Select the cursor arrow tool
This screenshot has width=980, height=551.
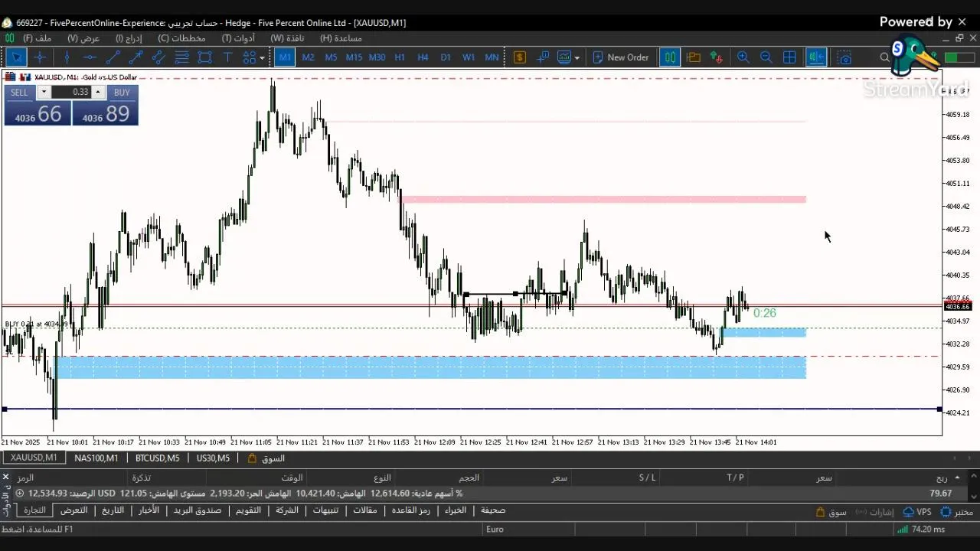pyautogui.click(x=16, y=57)
